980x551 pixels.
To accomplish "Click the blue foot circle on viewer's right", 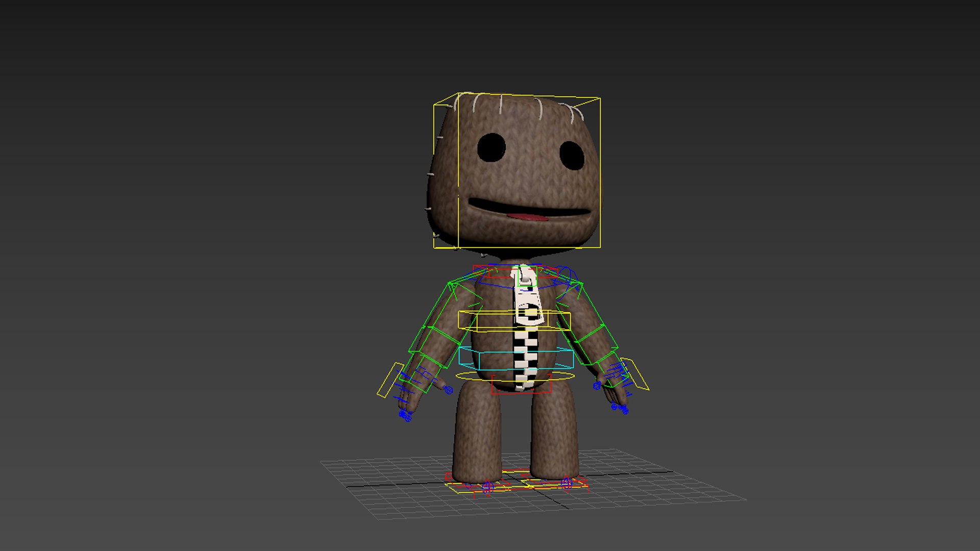I will coord(566,483).
